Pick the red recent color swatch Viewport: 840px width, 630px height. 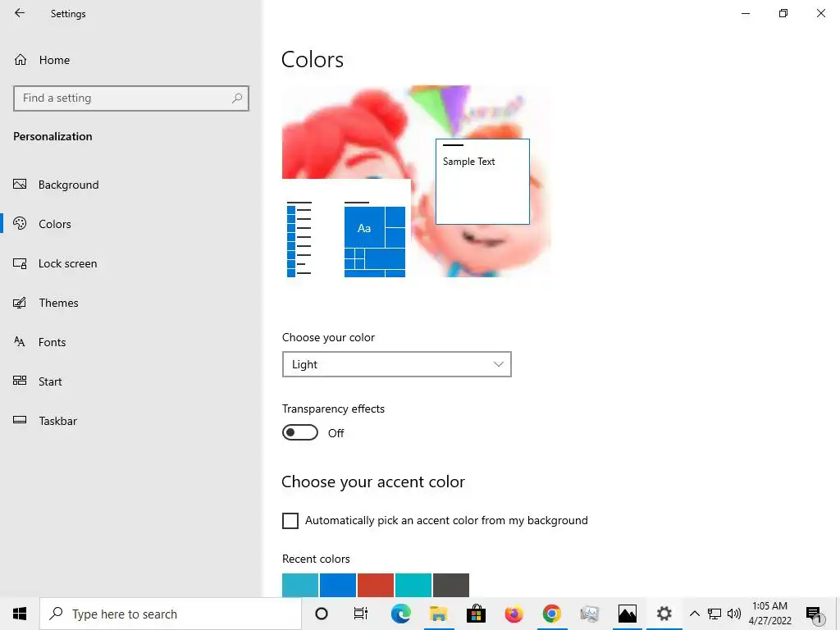point(376,585)
